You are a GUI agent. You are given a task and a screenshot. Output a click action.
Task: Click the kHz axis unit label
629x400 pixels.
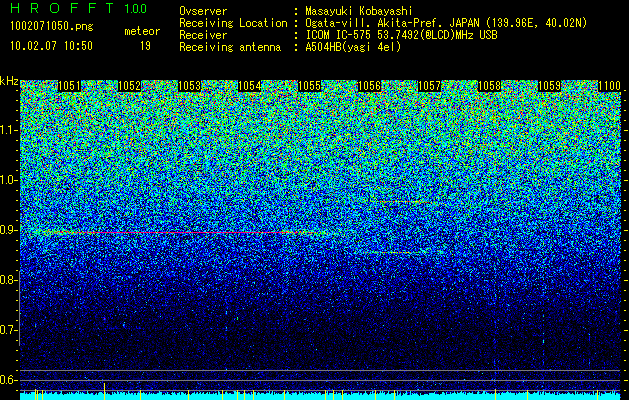point(9,81)
